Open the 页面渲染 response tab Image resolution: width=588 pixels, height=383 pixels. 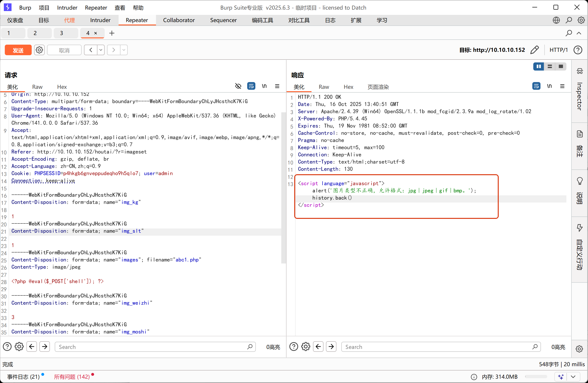pyautogui.click(x=378, y=87)
